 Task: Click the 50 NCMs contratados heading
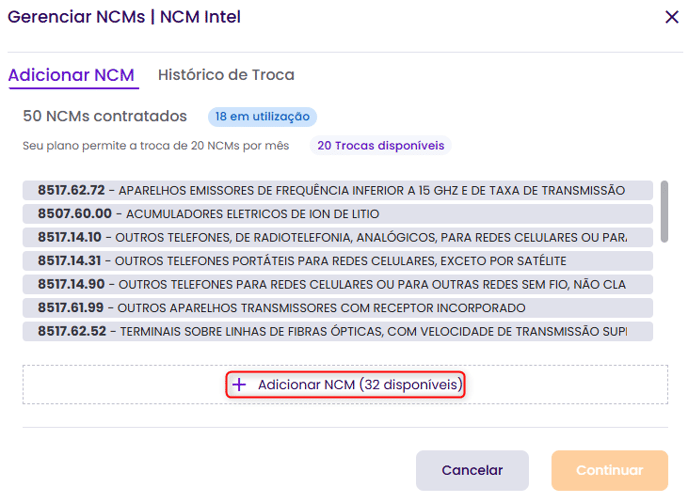[105, 116]
